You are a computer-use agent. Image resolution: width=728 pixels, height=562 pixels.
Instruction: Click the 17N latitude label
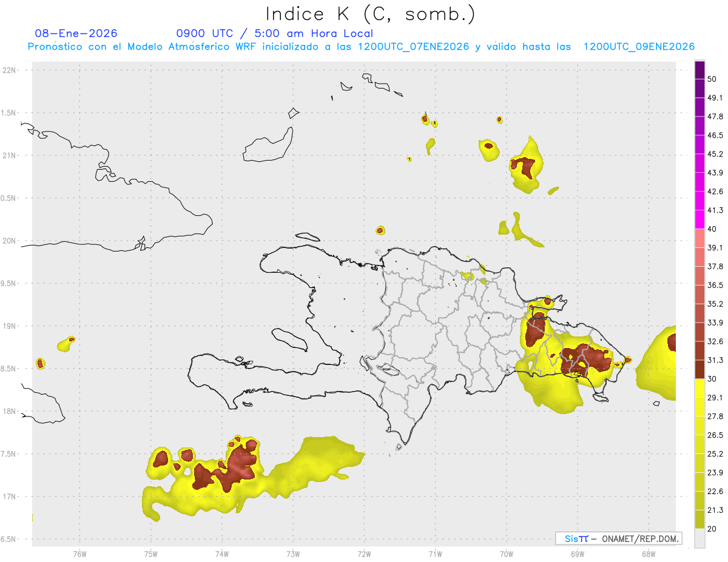coord(10,497)
